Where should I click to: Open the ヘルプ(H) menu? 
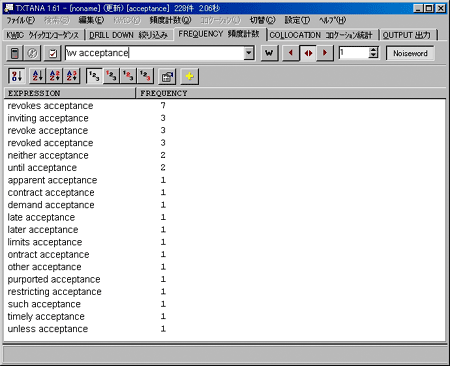point(332,20)
